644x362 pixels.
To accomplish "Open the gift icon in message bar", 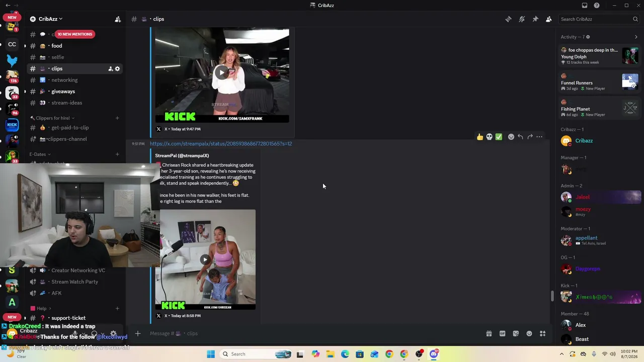I will [x=489, y=333].
